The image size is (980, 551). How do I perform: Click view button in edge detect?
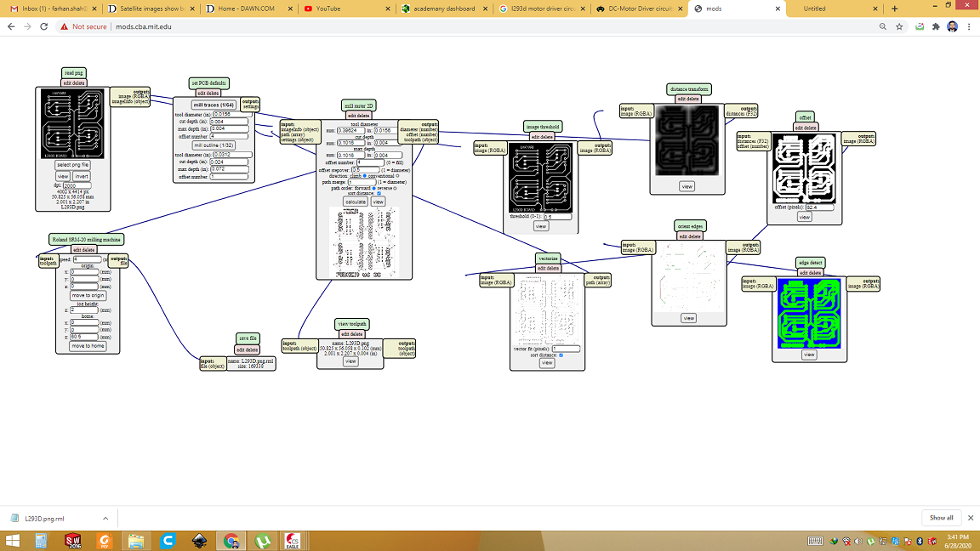(x=809, y=355)
